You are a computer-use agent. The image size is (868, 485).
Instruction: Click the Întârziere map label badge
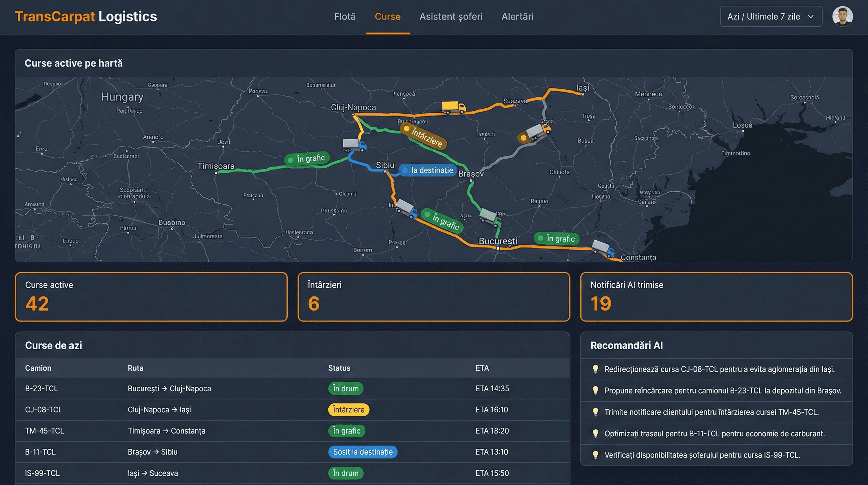(424, 136)
